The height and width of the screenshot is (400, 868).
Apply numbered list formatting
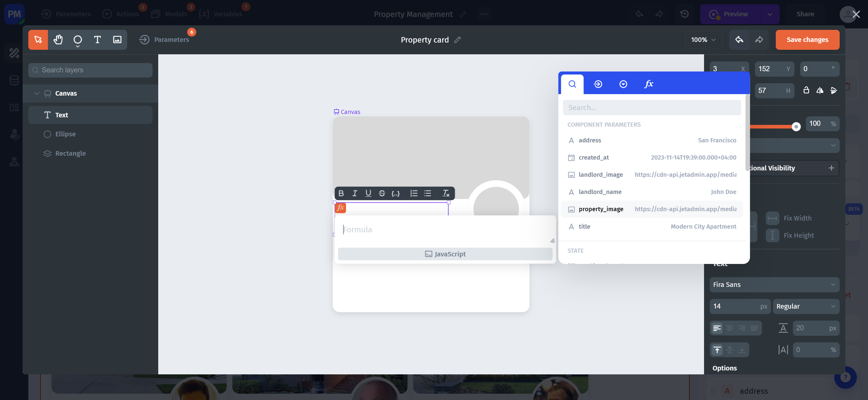click(414, 193)
